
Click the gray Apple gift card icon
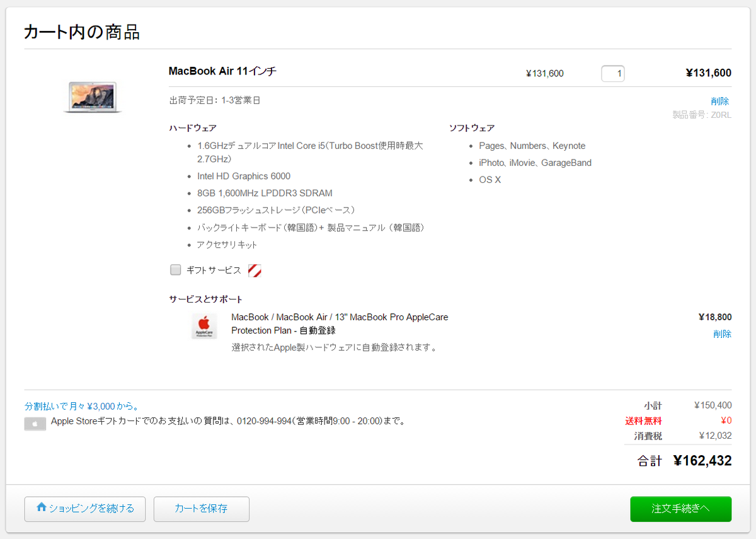click(35, 424)
